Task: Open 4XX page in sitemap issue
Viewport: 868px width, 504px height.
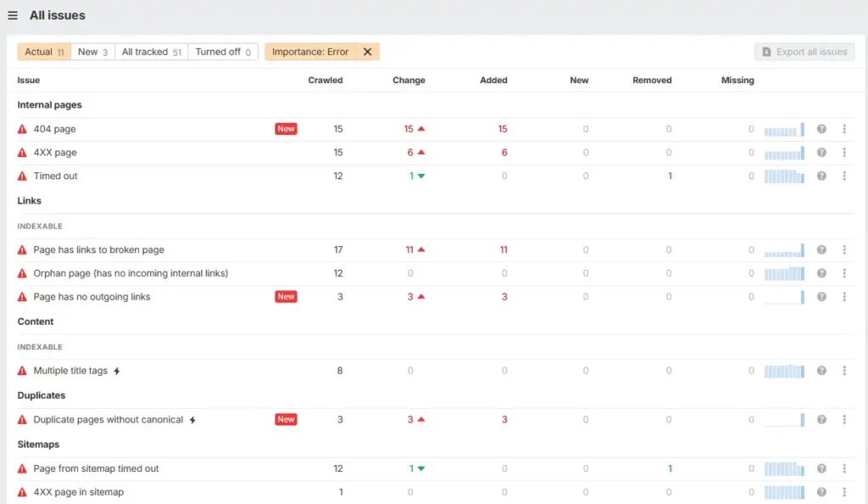Action: [79, 492]
